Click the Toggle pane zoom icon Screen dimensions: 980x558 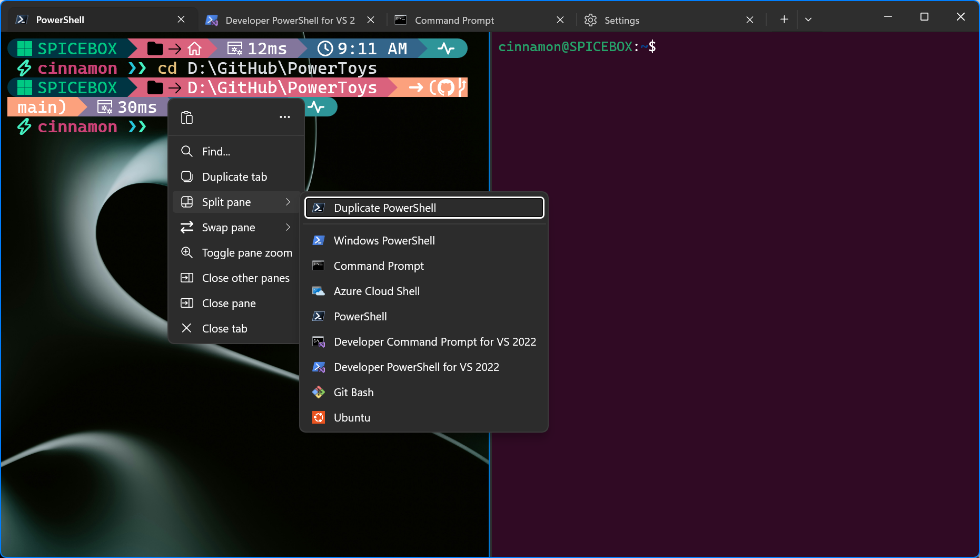(x=186, y=252)
